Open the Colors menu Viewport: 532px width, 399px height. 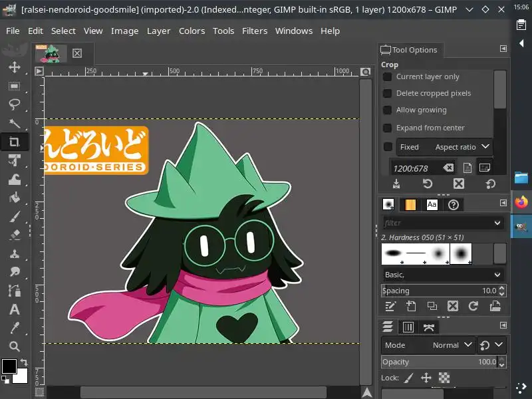(x=192, y=31)
